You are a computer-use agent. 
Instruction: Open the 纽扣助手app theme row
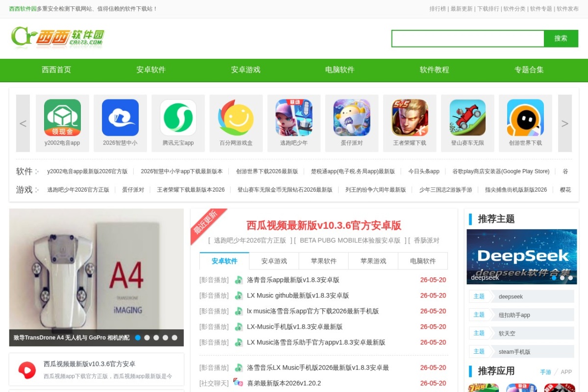(x=521, y=315)
